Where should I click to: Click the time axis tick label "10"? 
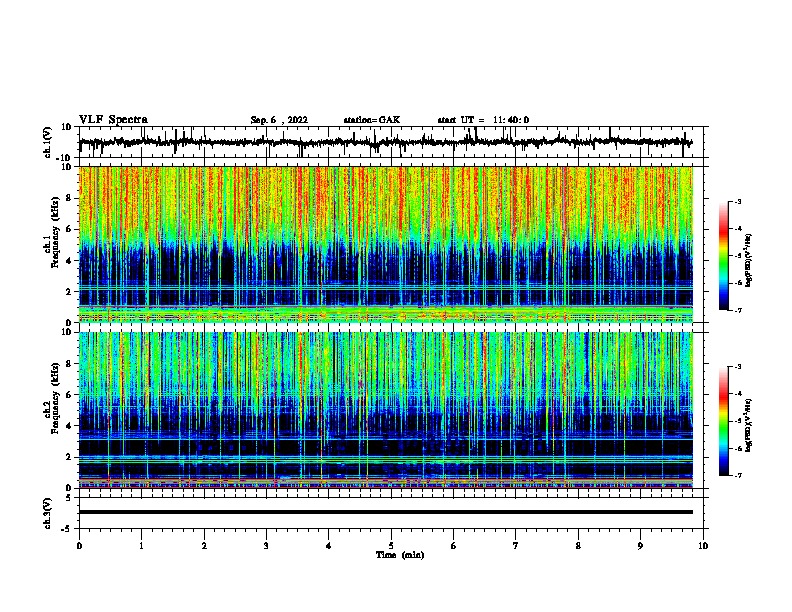coord(703,546)
